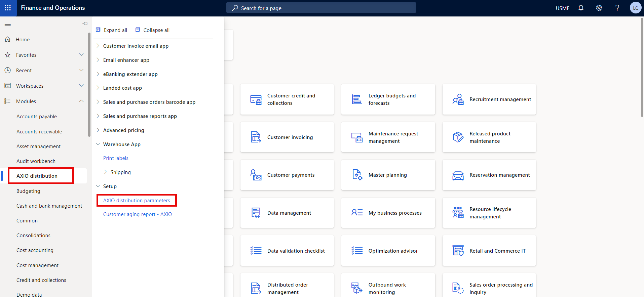Image resolution: width=644 pixels, height=297 pixels.
Task: Click Retail and Commerce IT tile icon
Action: [458, 251]
